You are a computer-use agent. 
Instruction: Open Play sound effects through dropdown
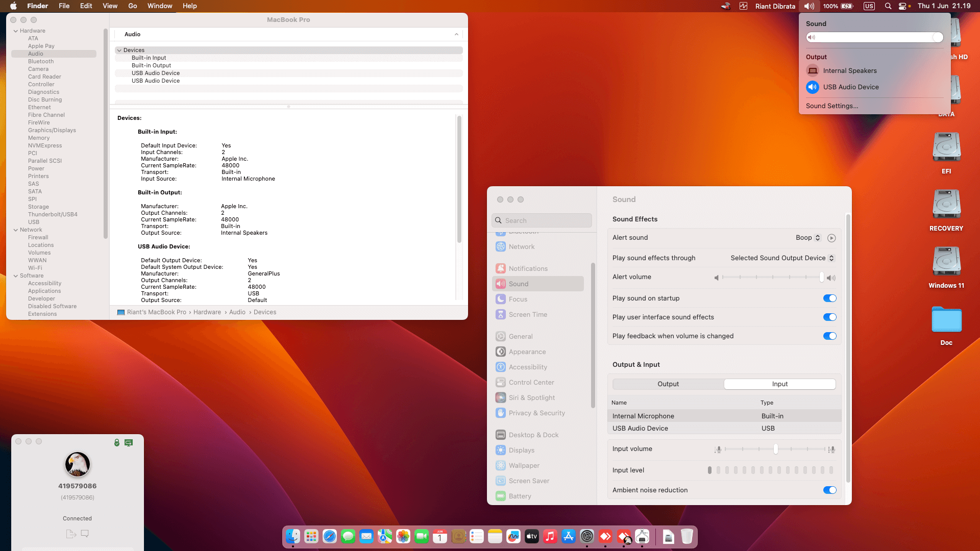pyautogui.click(x=782, y=258)
